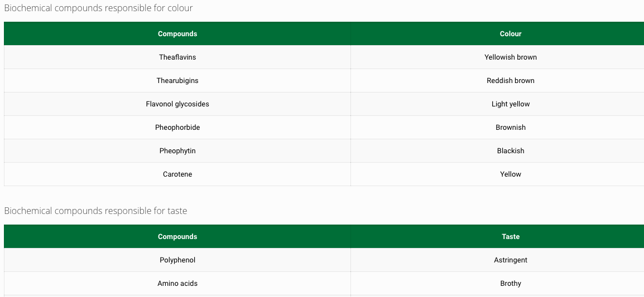Viewport: 644px width, 297px height.
Task: Select the 'Biochemical compounds responsible for colour' heading
Action: click(x=98, y=8)
